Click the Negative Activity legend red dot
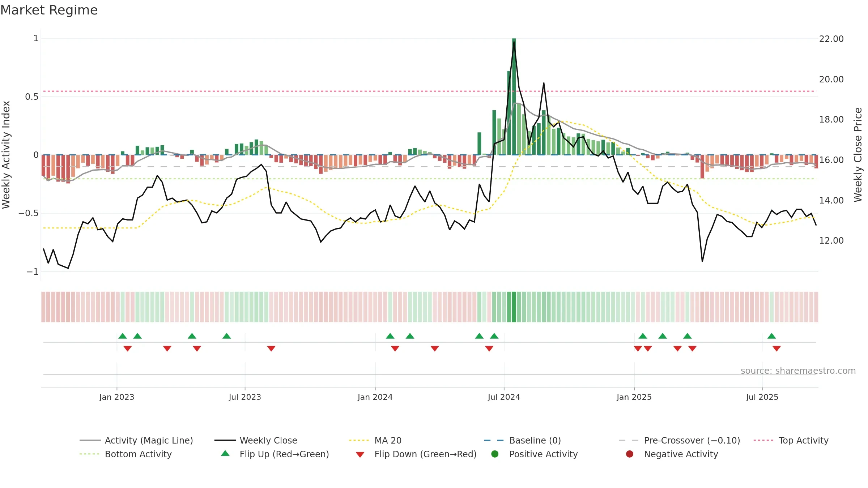The width and height of the screenshot is (868, 488). coord(630,454)
